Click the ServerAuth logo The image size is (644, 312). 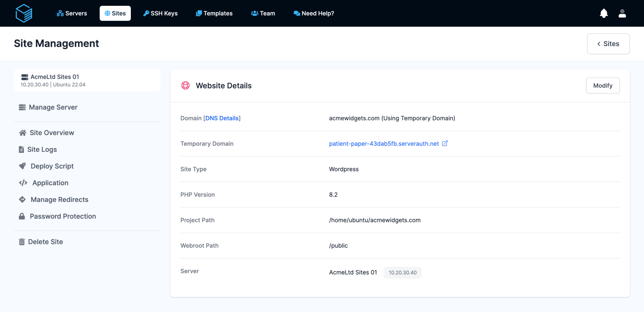click(x=24, y=13)
